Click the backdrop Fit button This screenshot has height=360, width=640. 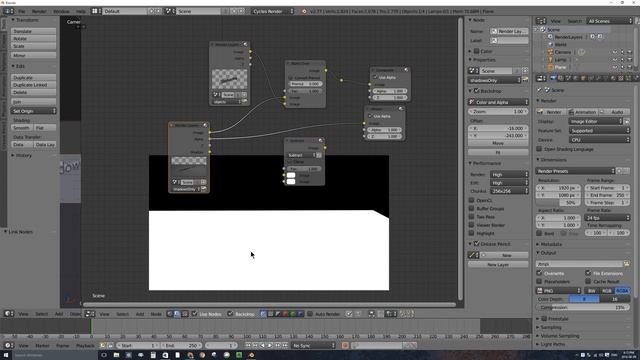coord(498,152)
